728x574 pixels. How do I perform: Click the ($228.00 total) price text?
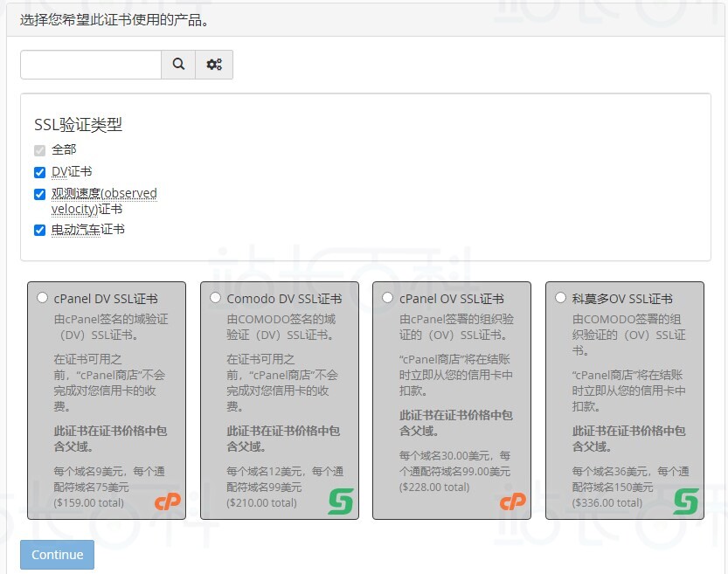(x=434, y=488)
